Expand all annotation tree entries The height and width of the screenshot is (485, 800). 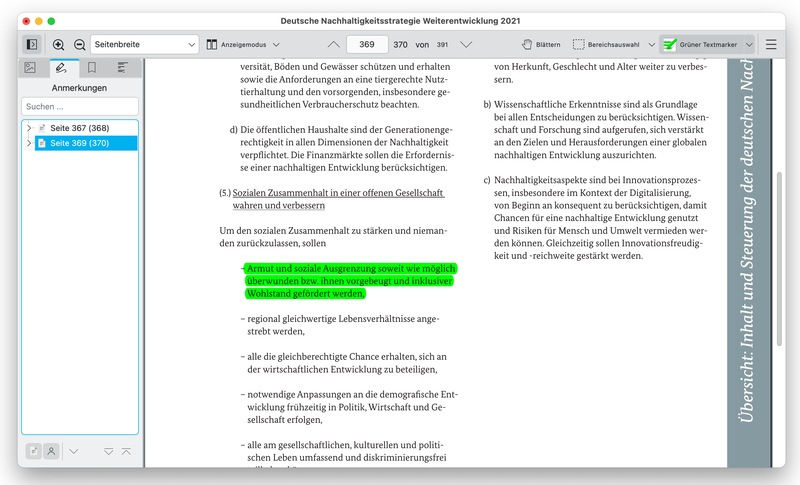[x=109, y=451]
